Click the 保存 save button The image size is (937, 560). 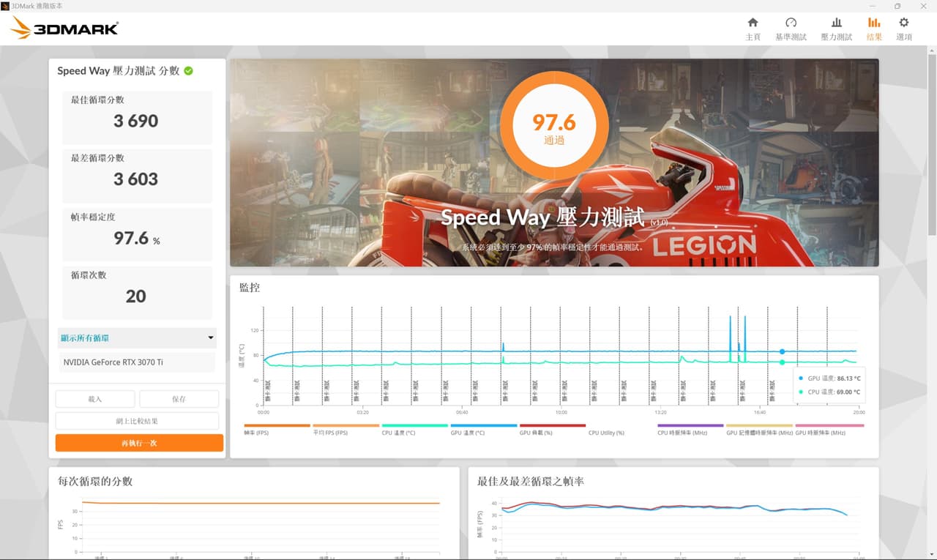coord(179,399)
